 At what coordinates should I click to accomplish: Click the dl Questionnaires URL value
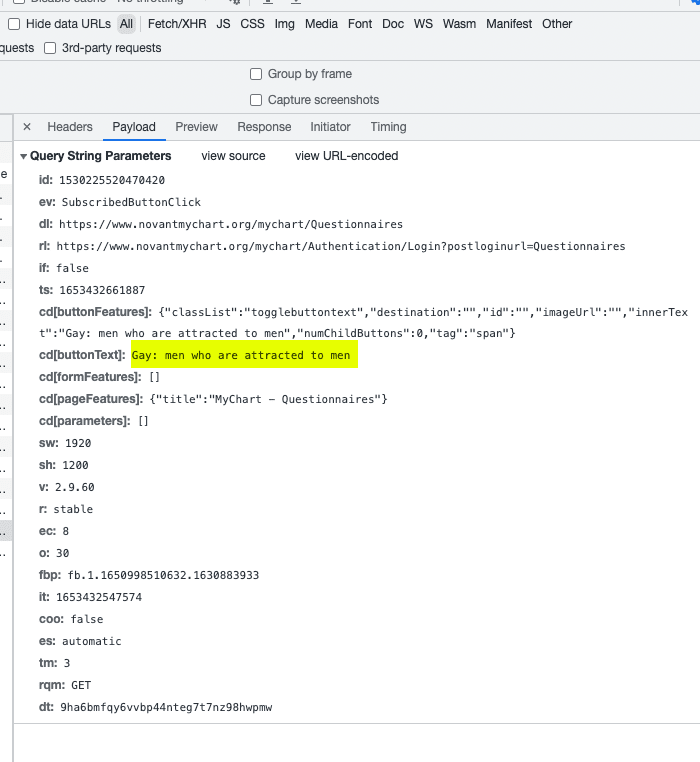tap(231, 224)
